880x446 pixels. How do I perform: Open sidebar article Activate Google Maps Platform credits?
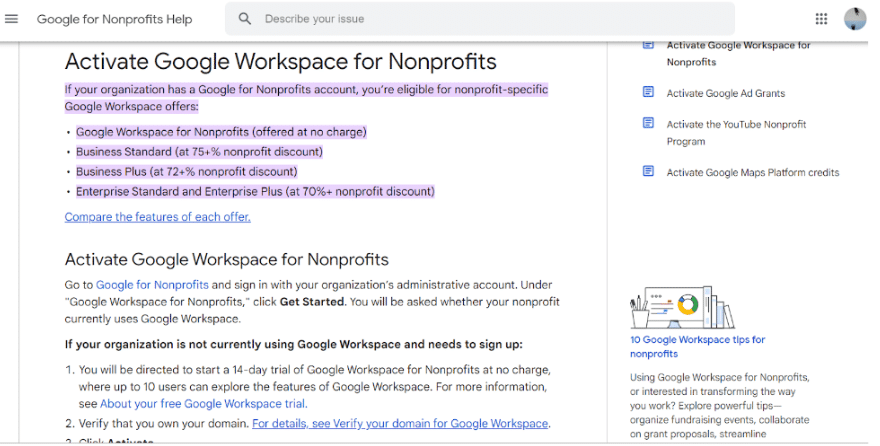(753, 173)
